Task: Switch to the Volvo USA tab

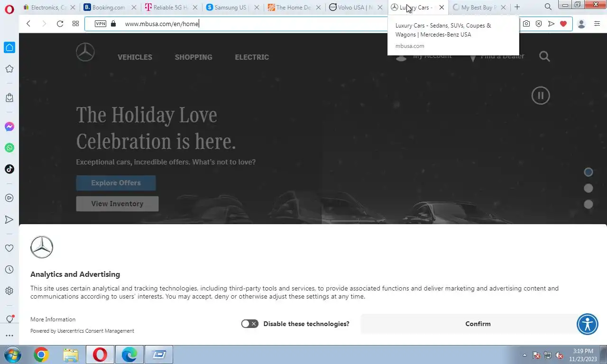Action: [x=356, y=8]
